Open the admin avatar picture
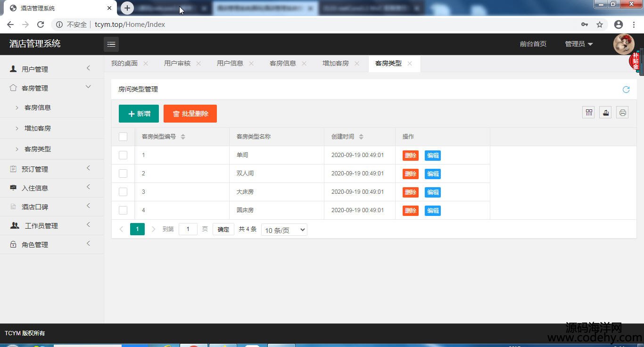The width and height of the screenshot is (644, 347). (x=623, y=44)
